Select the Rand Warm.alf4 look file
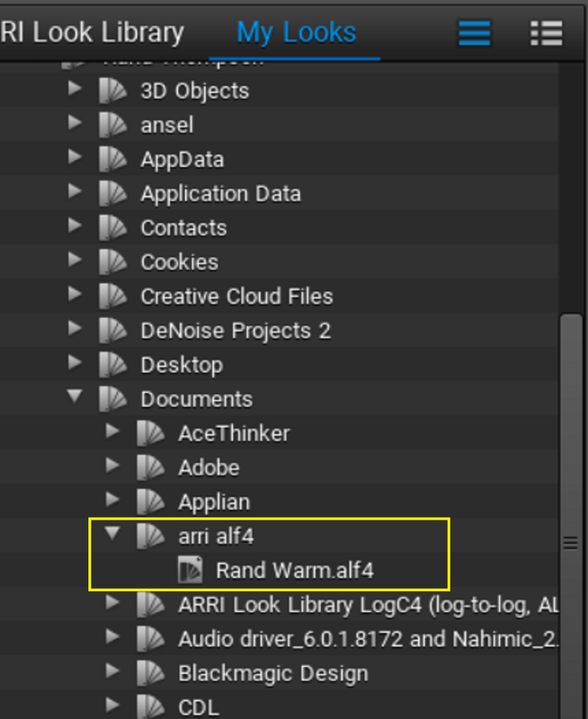 pos(295,571)
